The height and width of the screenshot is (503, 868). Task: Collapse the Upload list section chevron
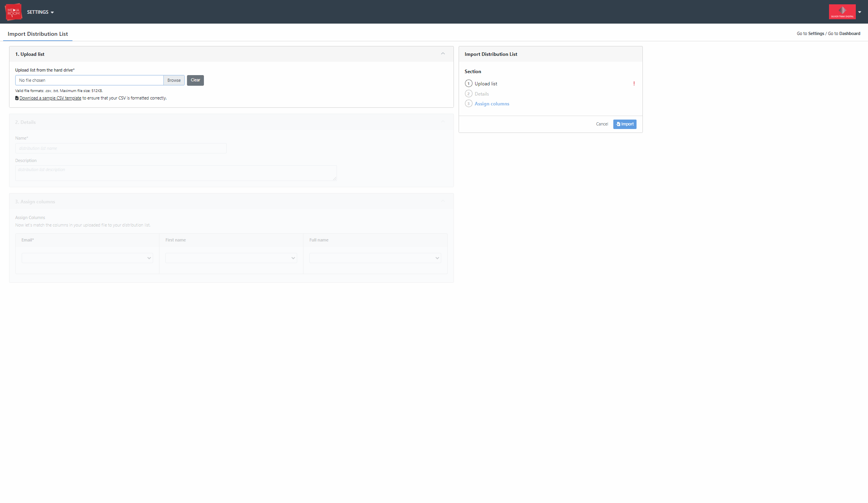443,54
